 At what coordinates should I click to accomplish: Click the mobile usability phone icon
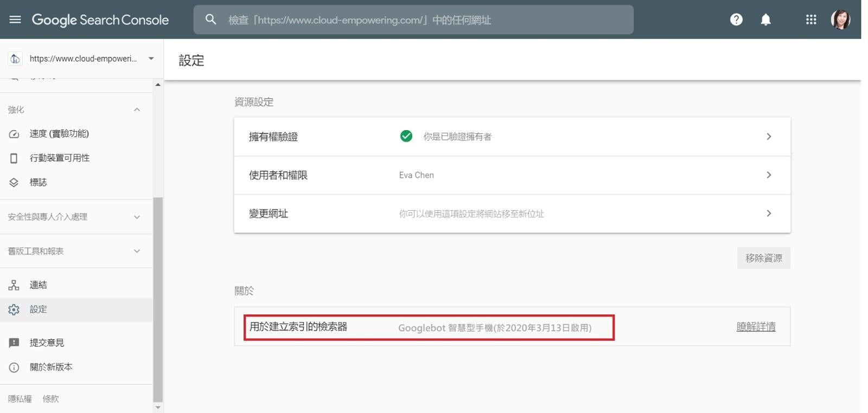pyautogui.click(x=14, y=158)
